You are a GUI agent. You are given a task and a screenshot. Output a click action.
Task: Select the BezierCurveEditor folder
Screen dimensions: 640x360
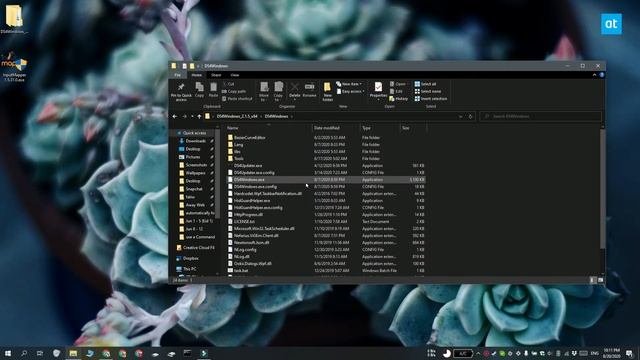pos(249,138)
